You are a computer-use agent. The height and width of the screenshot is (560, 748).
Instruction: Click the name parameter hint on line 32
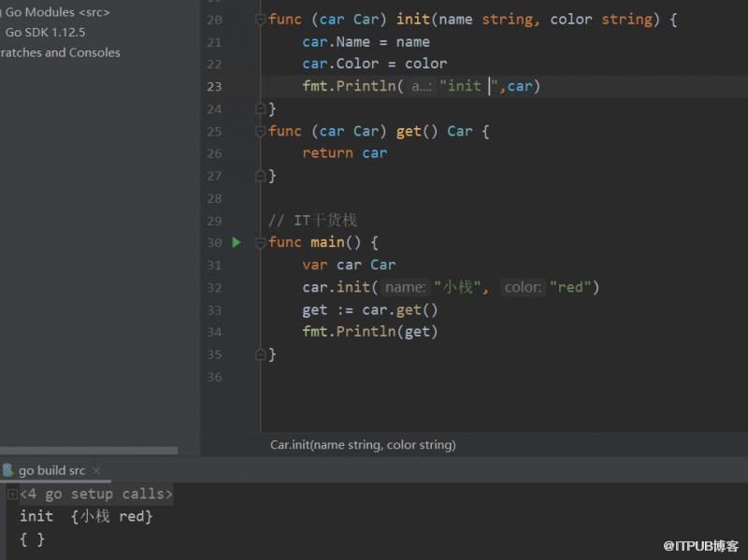pos(406,287)
